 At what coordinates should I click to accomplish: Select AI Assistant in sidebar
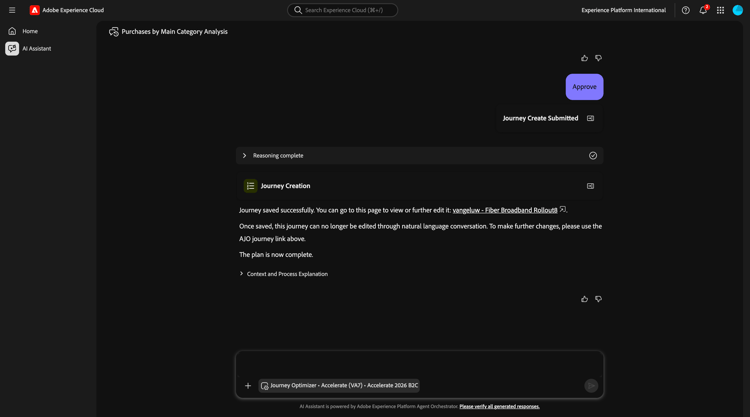coord(36,48)
